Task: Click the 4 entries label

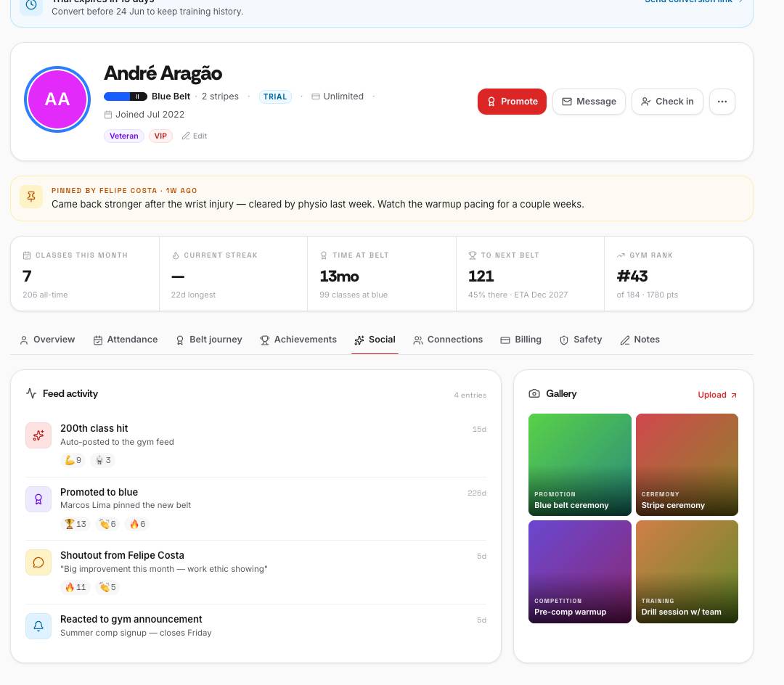Action: click(x=470, y=395)
